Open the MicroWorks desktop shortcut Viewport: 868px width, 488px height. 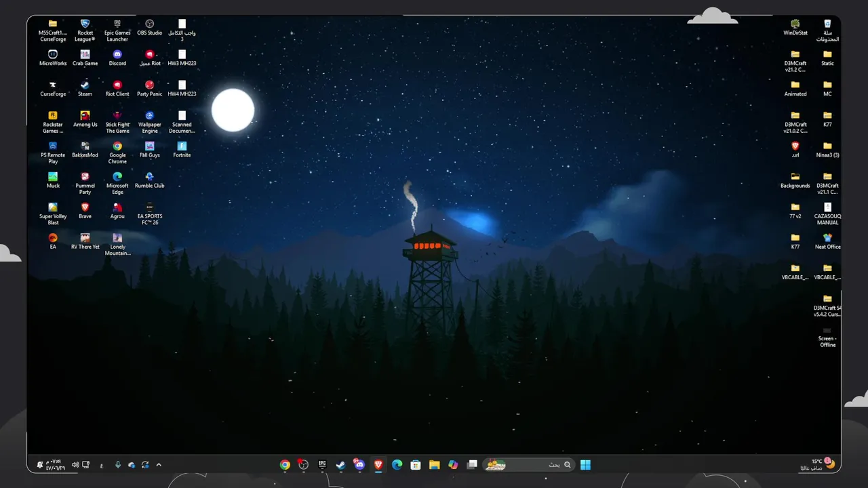coord(53,58)
